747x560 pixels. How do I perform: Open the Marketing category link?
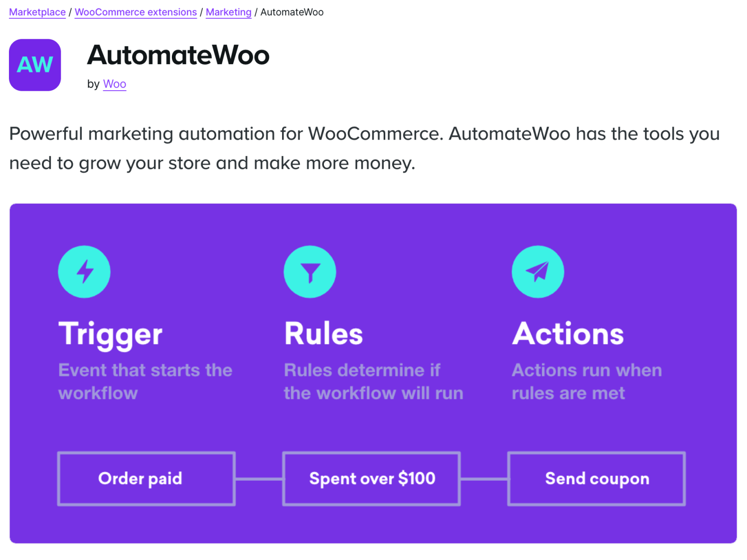coord(228,12)
